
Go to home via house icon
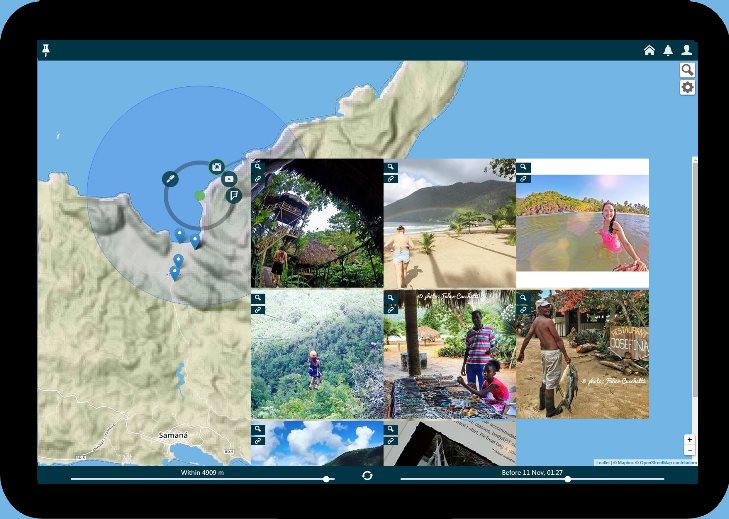pos(649,50)
